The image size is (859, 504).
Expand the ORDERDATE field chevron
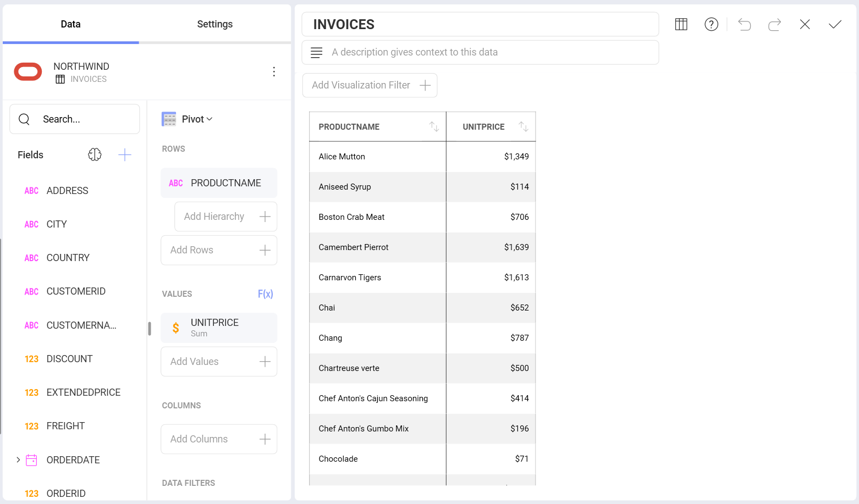click(x=18, y=460)
